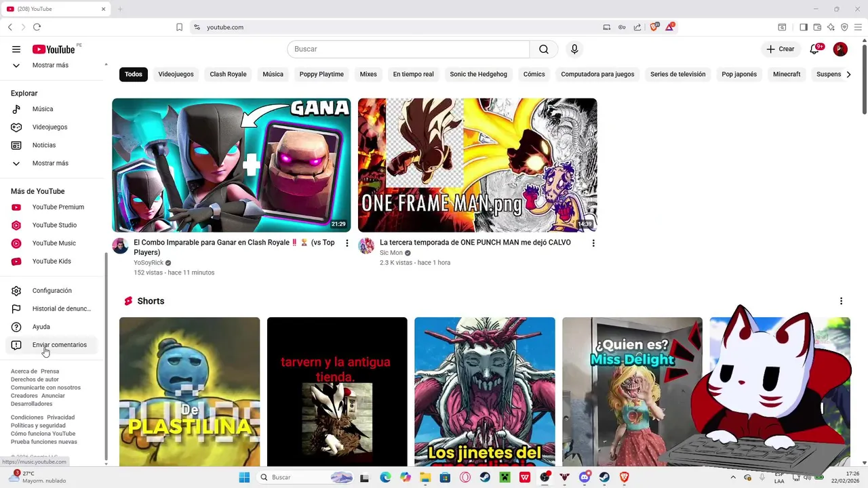Show more category chips with right arrow
Image resolution: width=868 pixels, height=488 pixels.
(848, 74)
